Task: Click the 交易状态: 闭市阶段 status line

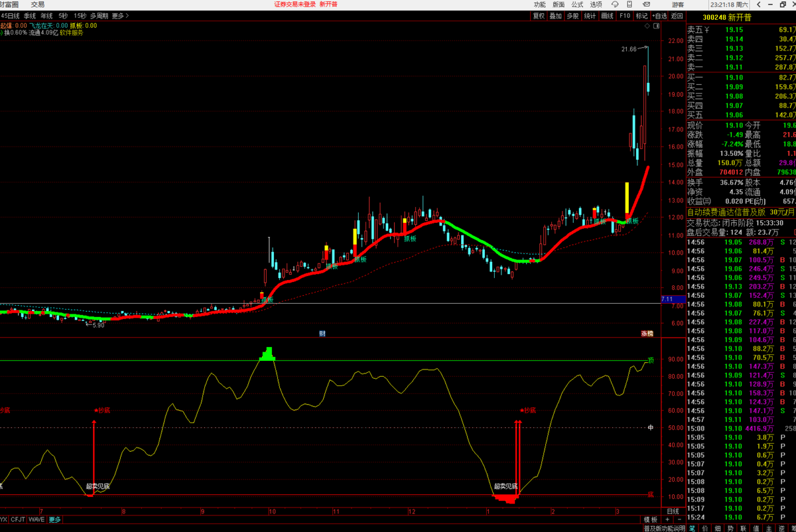Action: pyautogui.click(x=735, y=222)
